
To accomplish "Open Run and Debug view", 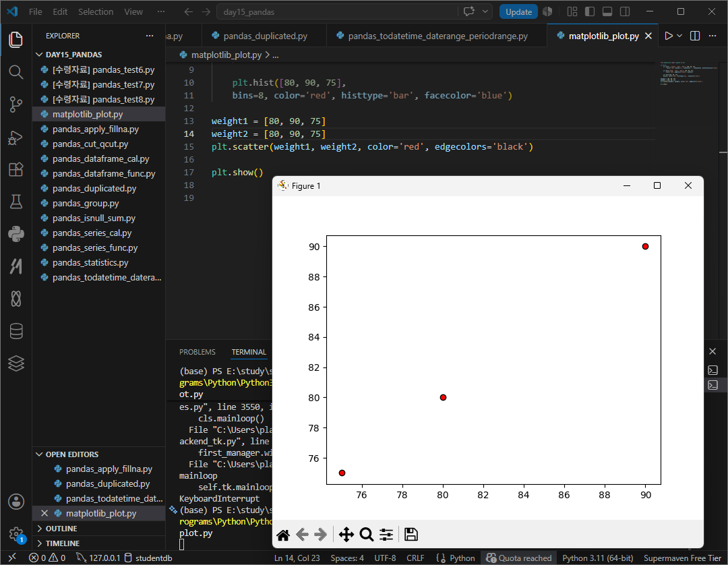I will [16, 138].
